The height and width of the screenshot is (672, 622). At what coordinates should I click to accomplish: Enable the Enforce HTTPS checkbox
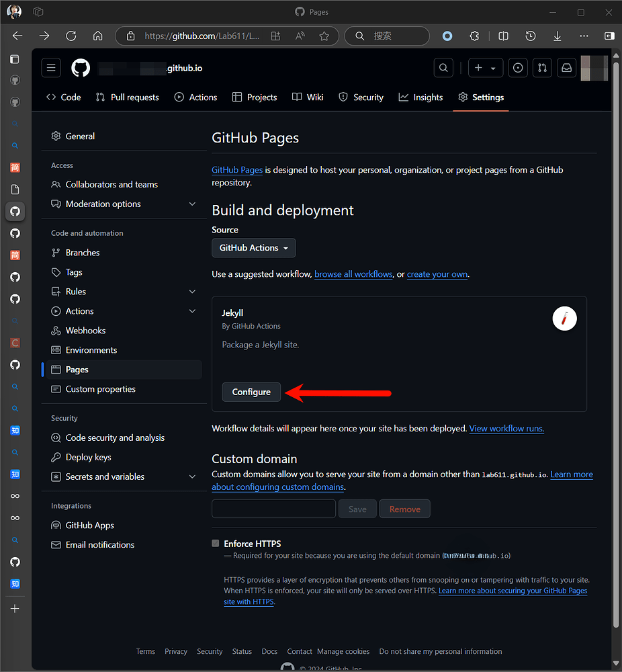(215, 543)
